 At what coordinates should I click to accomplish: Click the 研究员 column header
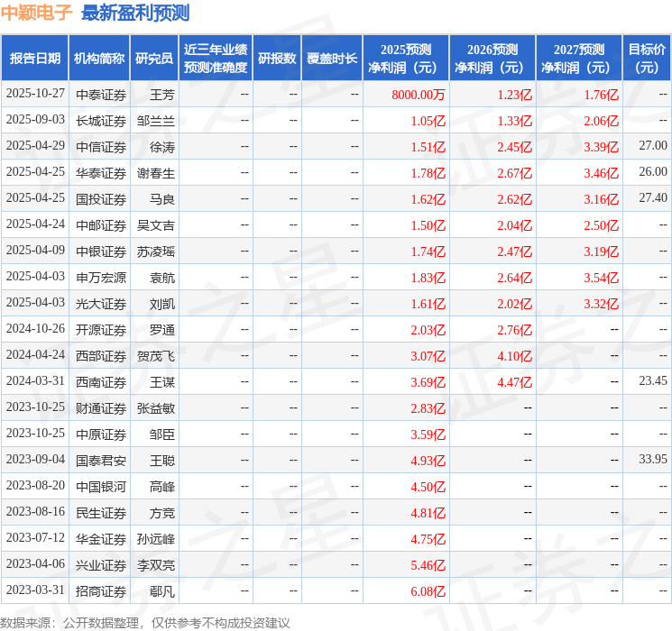click(x=154, y=58)
